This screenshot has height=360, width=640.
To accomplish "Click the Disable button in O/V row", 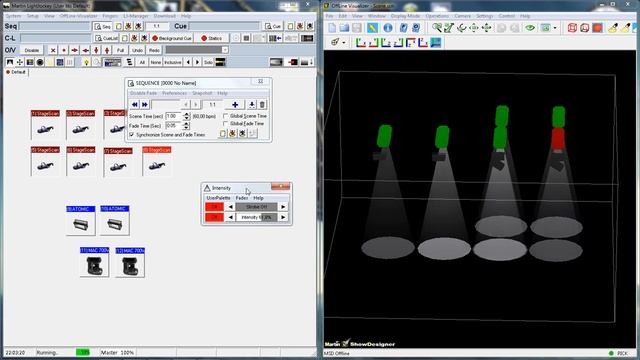I will coord(31,50).
